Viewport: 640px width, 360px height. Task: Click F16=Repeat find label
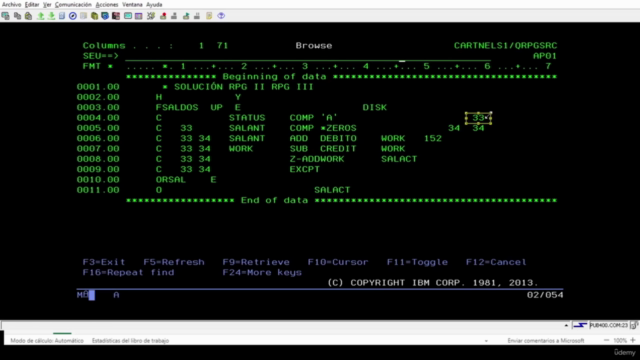click(128, 272)
